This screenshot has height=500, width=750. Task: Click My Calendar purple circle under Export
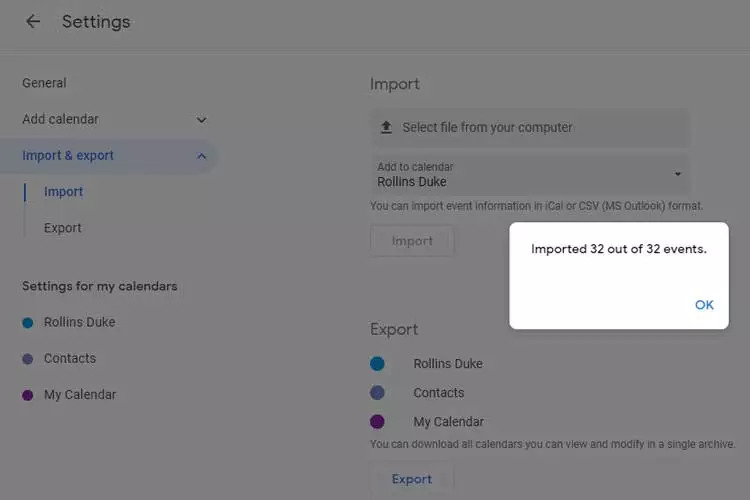coord(377,422)
